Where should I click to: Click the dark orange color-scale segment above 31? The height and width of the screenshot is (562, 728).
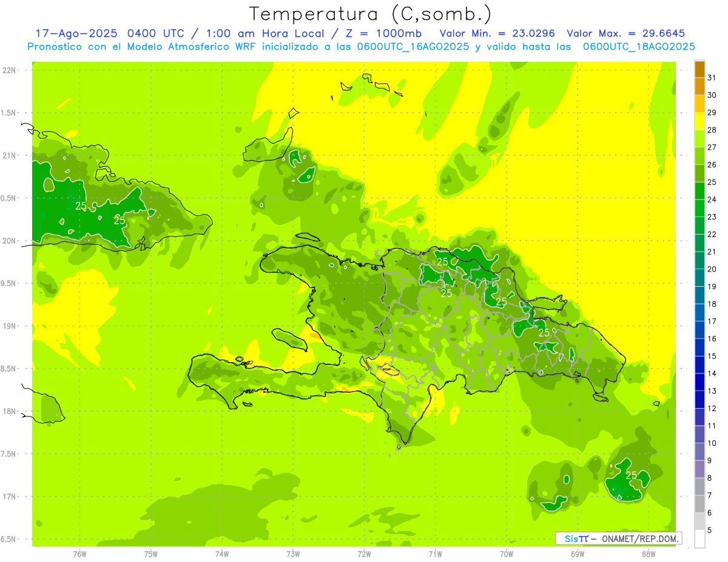[699, 69]
